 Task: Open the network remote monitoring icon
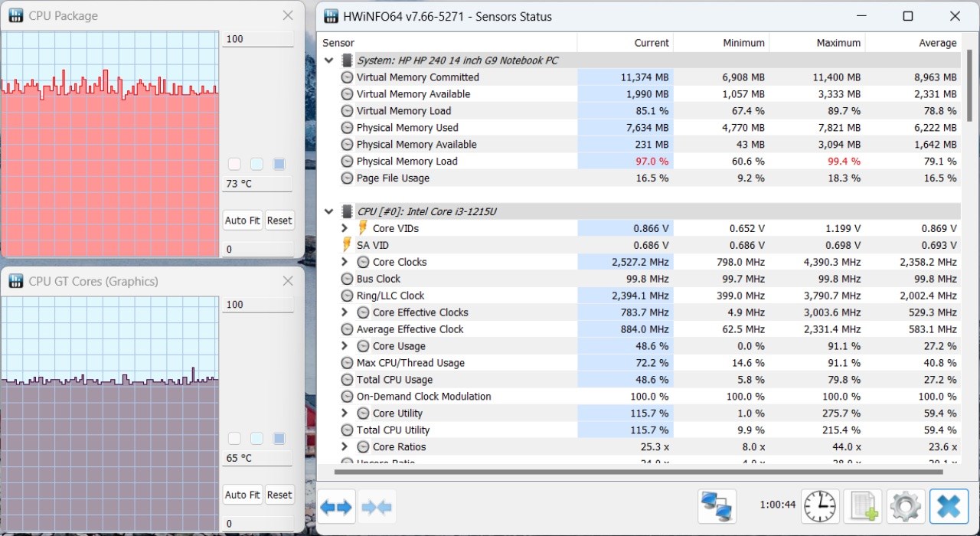pyautogui.click(x=717, y=506)
